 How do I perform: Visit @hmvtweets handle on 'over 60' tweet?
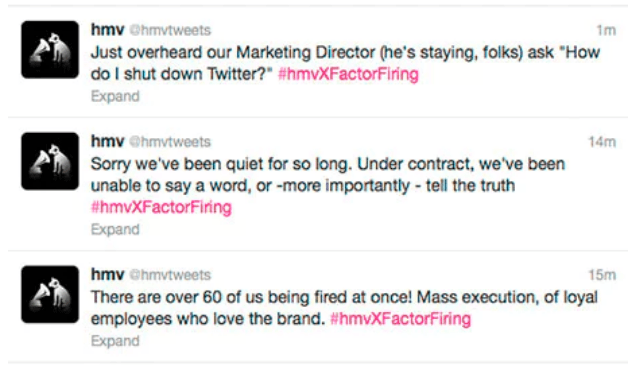(x=170, y=275)
